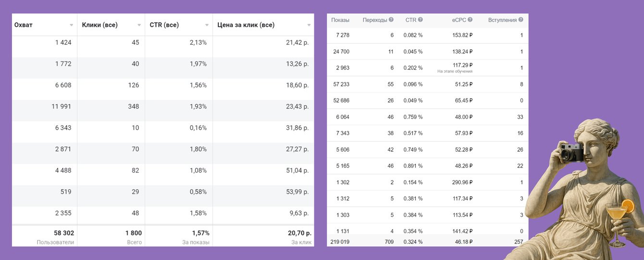This screenshot has height=260, width=644.
Task: Click the help icon next to Переходы
Action: (391, 20)
